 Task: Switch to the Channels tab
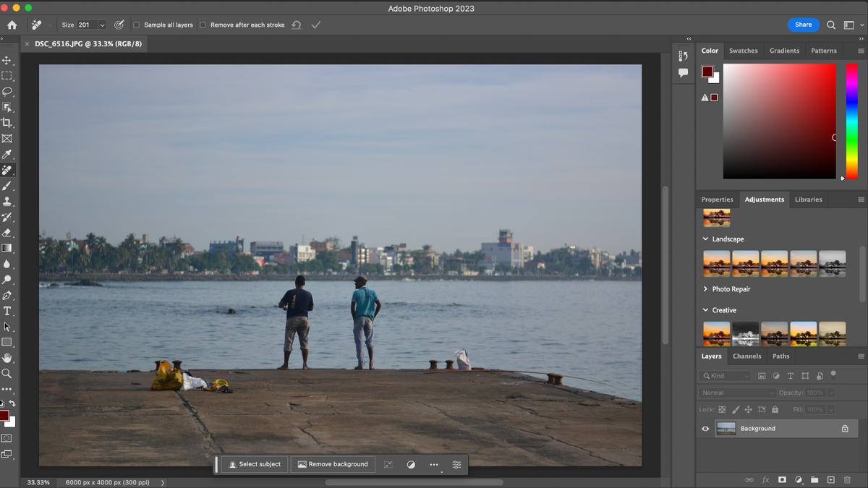[x=746, y=356]
